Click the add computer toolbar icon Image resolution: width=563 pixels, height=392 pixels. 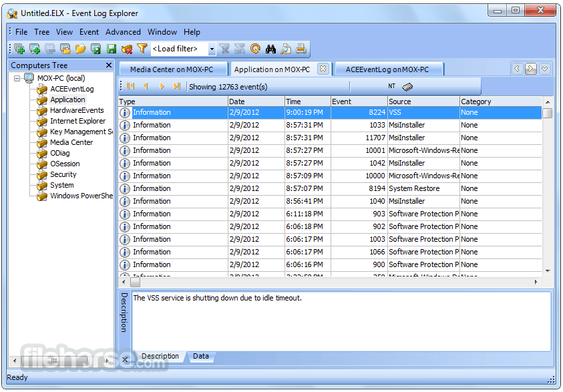tap(35, 49)
